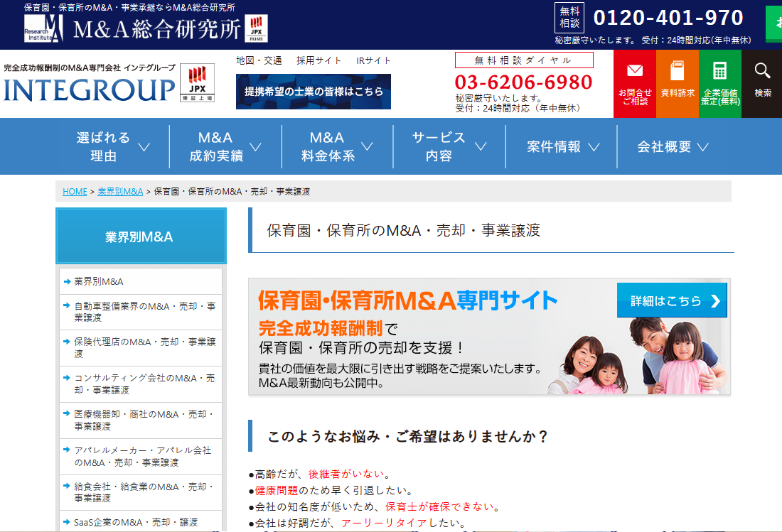Click red text アーリーリタイア
Screen dimensions: 782x532
(383, 523)
